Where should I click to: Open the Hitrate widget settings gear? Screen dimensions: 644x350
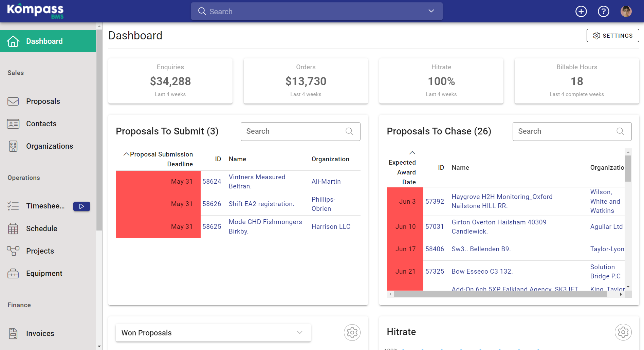click(x=623, y=332)
